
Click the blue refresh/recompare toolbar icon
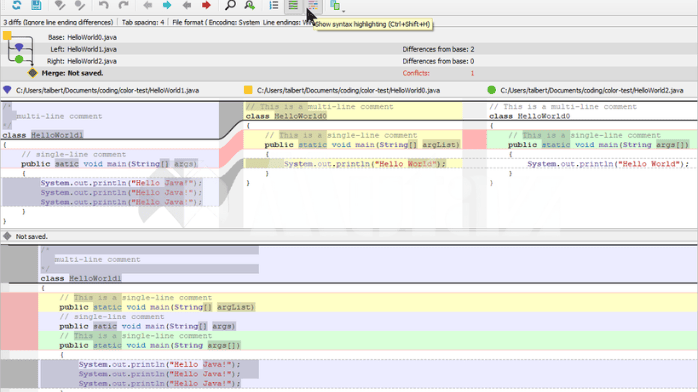[x=16, y=5]
